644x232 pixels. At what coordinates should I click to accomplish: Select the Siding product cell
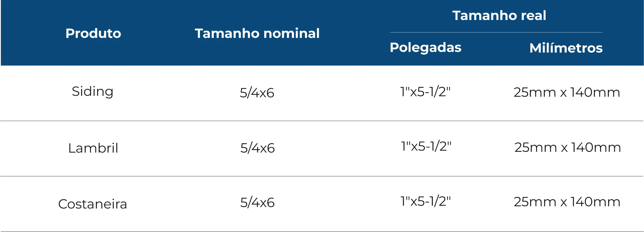(x=93, y=92)
